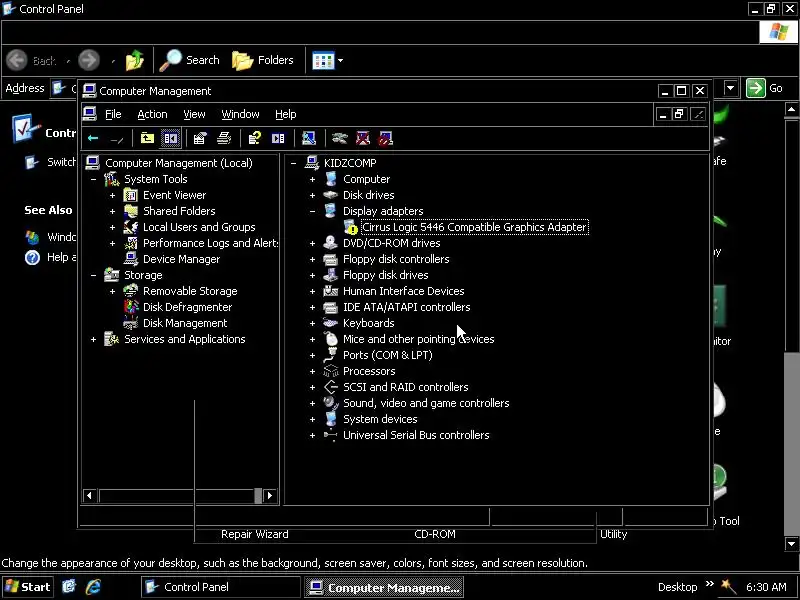Click the IDE ATA/ATAPI controllers icon
Image resolution: width=800 pixels, height=600 pixels.
point(331,307)
